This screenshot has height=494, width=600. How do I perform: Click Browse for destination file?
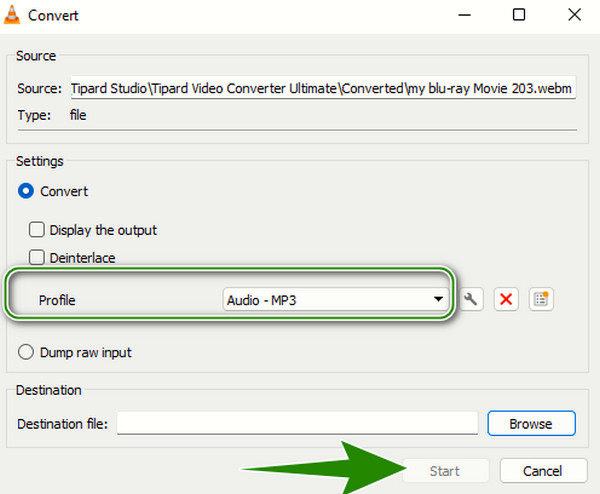[531, 424]
